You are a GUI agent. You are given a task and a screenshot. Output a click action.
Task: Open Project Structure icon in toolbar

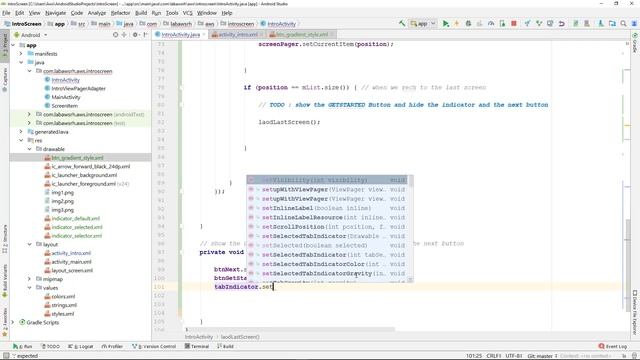click(612, 24)
